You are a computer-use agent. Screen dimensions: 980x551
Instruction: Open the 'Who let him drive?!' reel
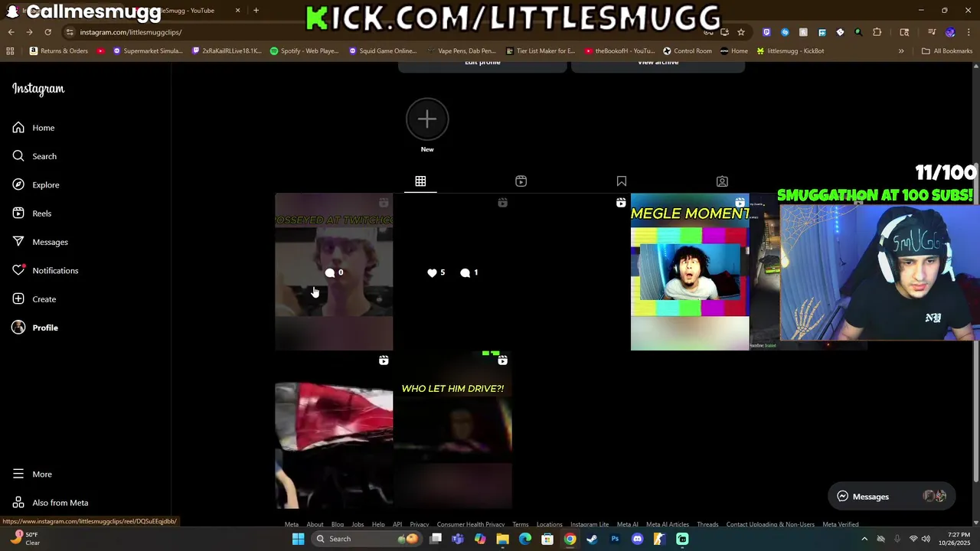[452, 431]
